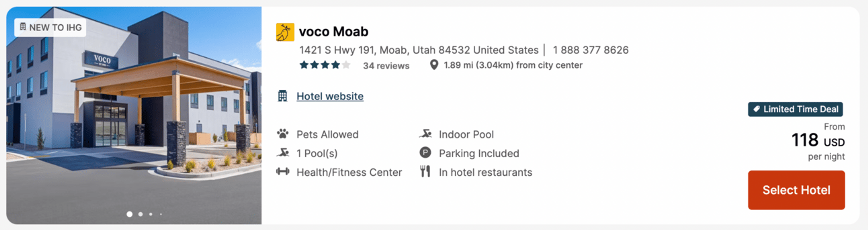Click the voco brand logo icon

[x=285, y=32]
